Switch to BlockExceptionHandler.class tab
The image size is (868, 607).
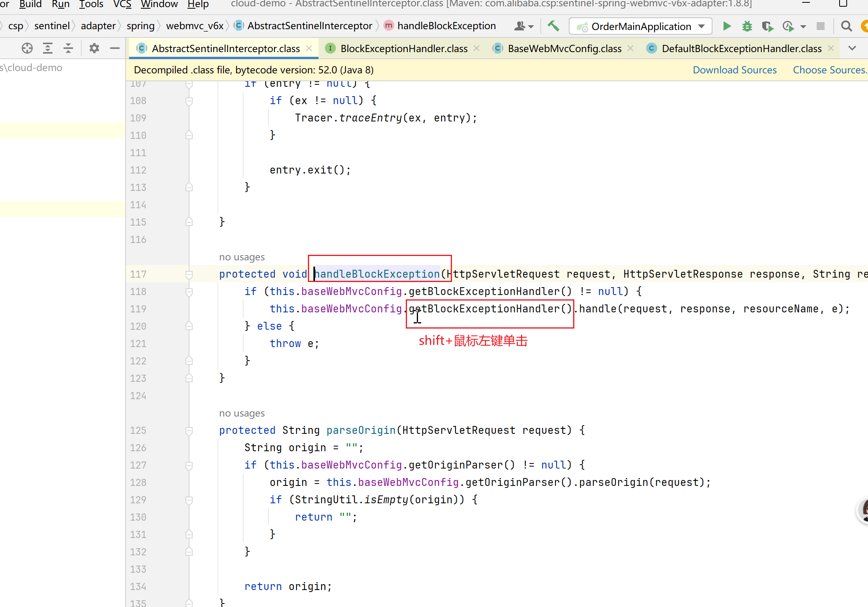click(403, 49)
